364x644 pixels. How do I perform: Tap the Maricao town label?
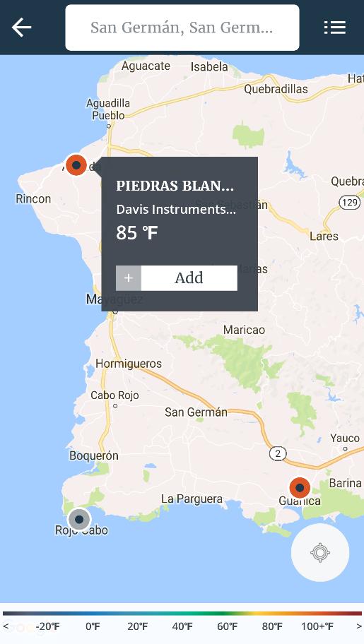[x=244, y=329]
